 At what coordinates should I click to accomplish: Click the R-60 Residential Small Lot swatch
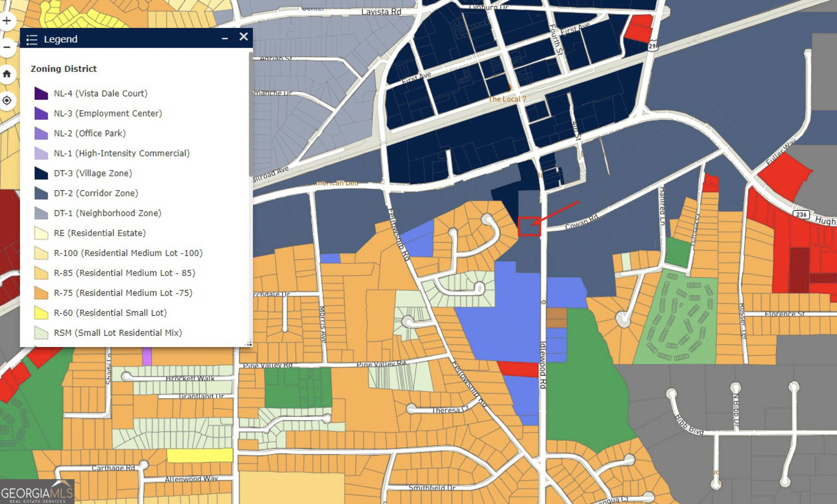click(x=41, y=313)
